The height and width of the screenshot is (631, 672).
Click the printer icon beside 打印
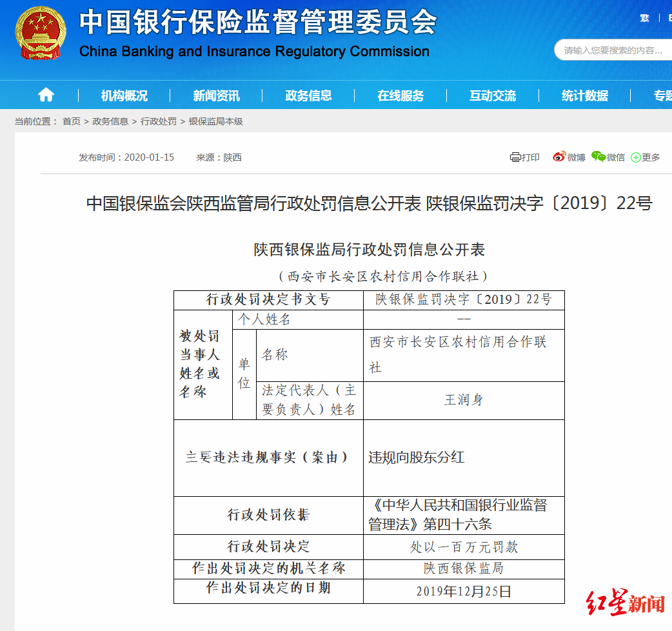coord(515,157)
